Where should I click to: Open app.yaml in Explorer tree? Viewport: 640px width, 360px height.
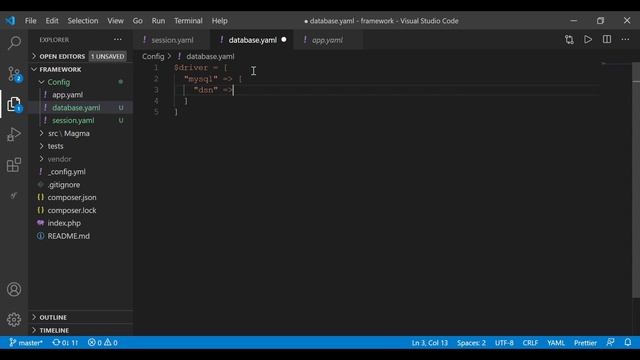[67, 95]
